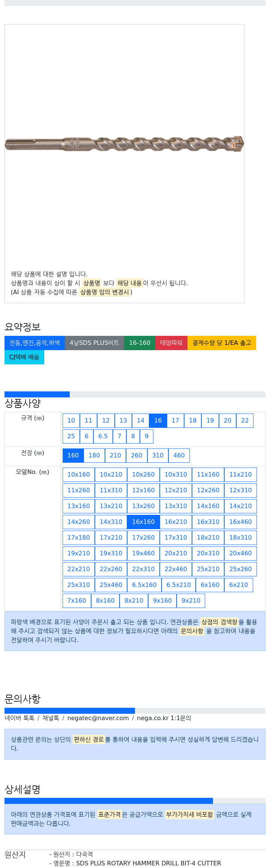
Task: Select diameter size 10
Action: (71, 421)
